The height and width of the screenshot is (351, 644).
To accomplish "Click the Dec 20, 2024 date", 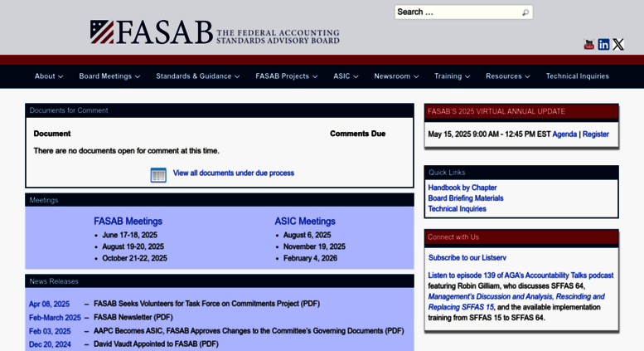I will [50, 344].
